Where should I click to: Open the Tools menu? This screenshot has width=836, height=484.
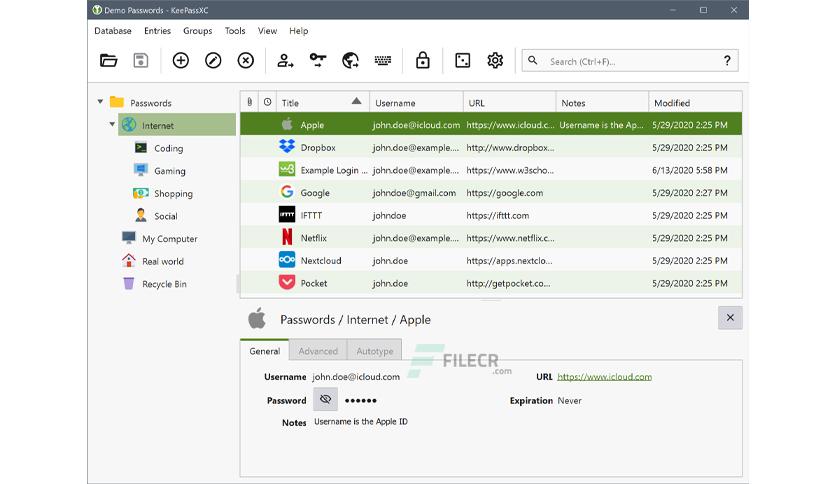(x=235, y=31)
